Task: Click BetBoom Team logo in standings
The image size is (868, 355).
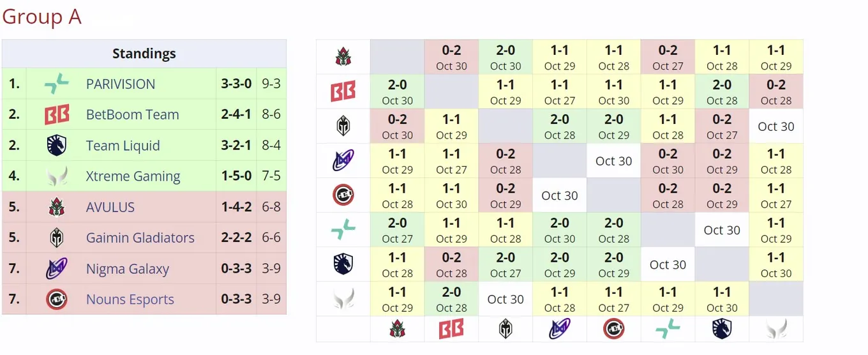Action: click(57, 115)
